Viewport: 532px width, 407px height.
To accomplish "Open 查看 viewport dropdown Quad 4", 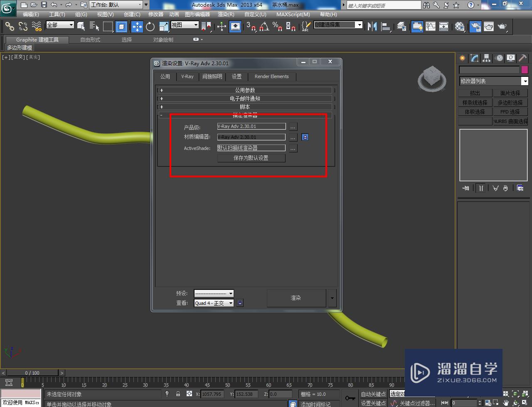I will click(214, 303).
